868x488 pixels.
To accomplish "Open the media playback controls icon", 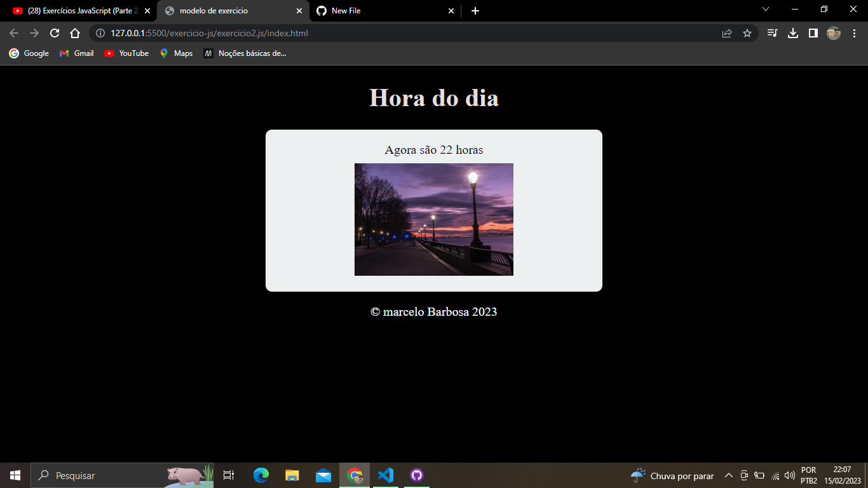I will pos(772,33).
